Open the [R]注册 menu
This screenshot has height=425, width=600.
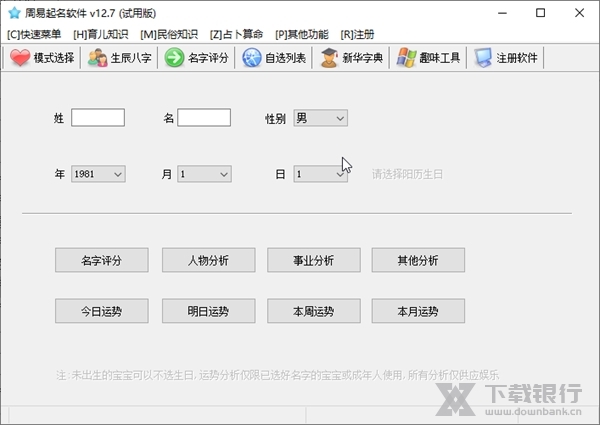tap(357, 34)
